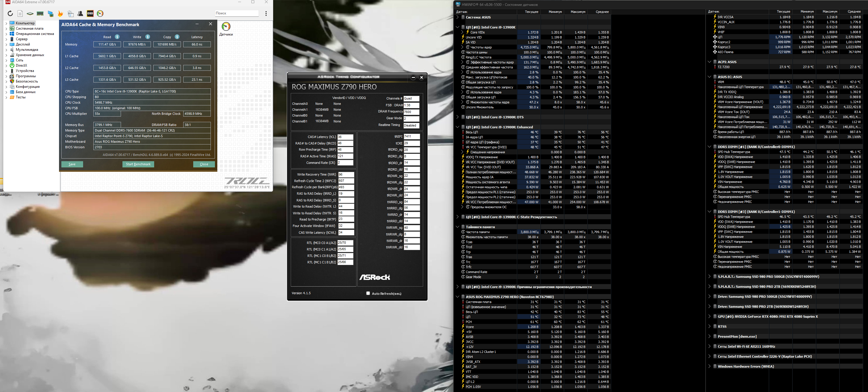This screenshot has height=392, width=868.
Task: Select Дисплей in the AIDA64 tree
Action: (23, 44)
